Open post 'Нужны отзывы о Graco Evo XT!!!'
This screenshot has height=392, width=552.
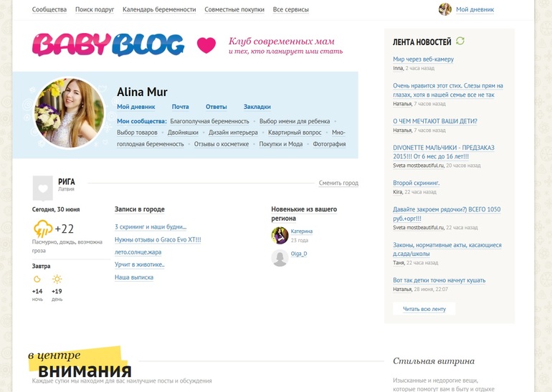pos(158,239)
